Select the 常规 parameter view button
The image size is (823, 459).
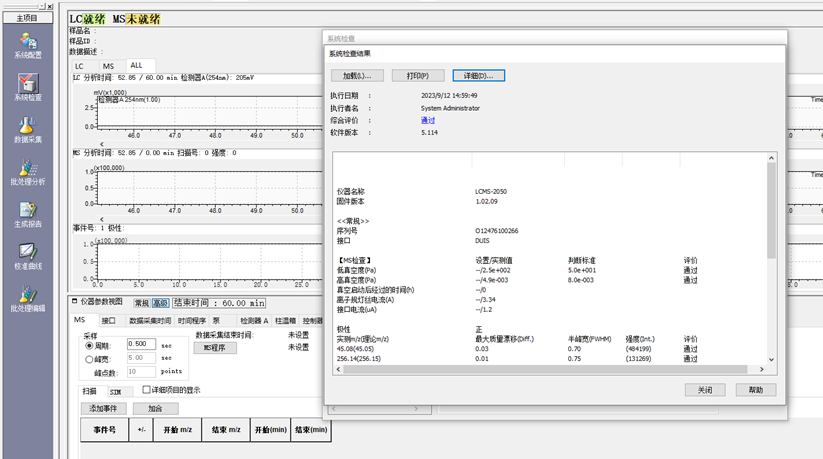point(142,303)
